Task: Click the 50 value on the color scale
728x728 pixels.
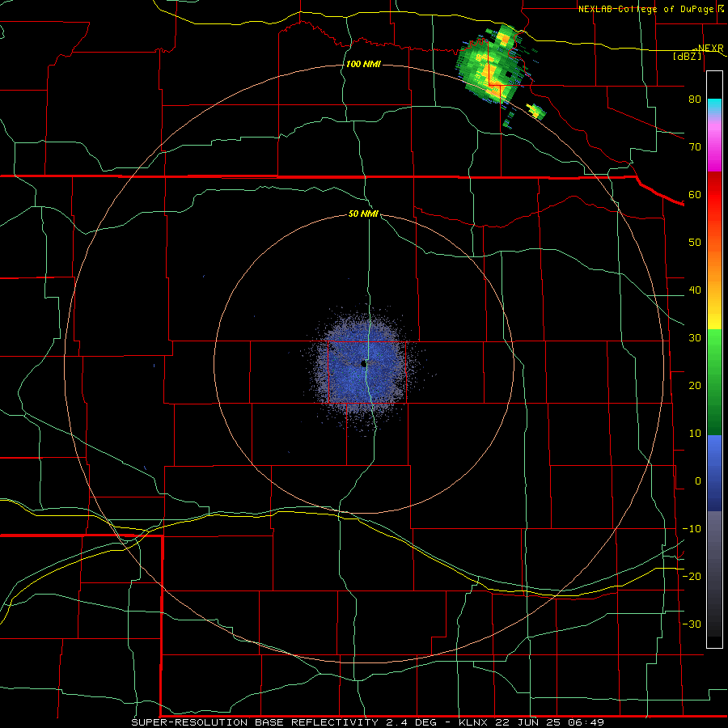Action: (695, 243)
